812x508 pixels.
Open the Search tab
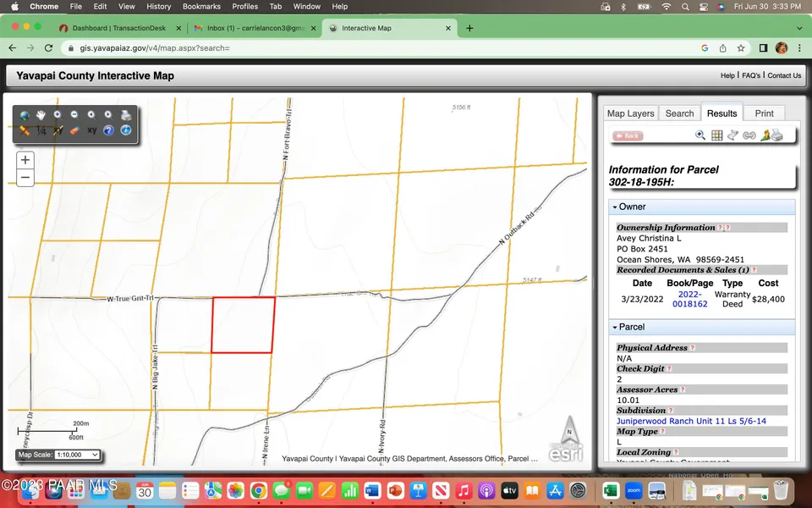pos(679,113)
